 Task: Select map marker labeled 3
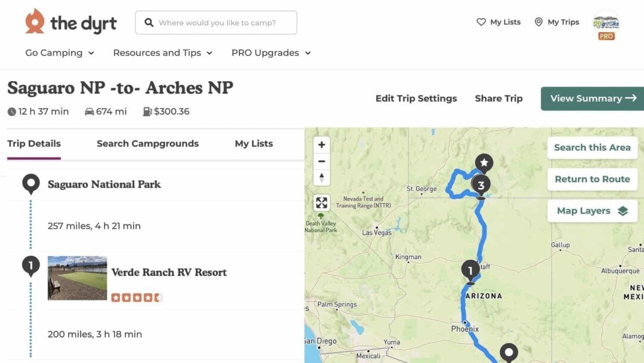[x=481, y=185]
